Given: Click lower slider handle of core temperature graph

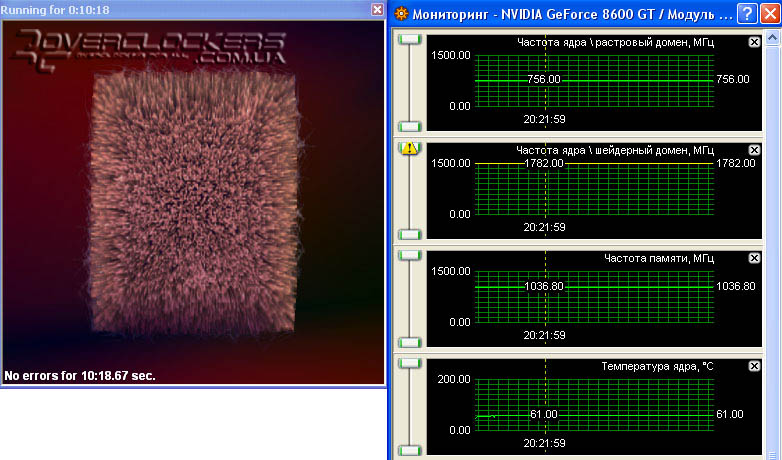Looking at the screenshot, I should (x=409, y=450).
